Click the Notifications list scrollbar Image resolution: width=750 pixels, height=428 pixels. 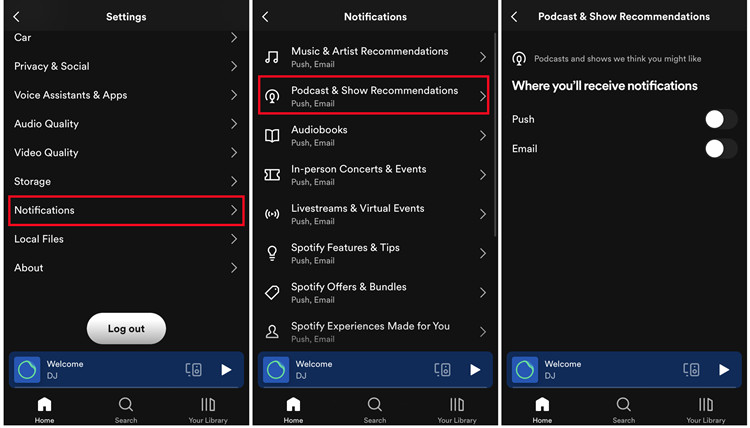click(495, 134)
